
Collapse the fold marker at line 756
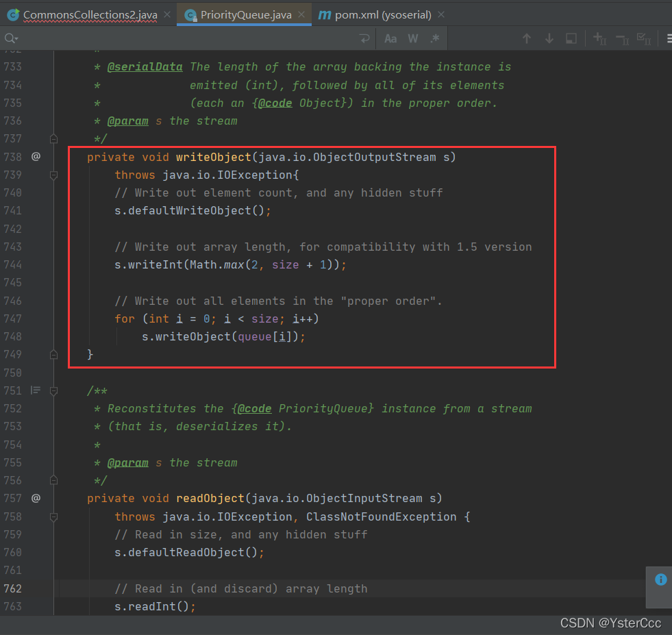coord(53,480)
